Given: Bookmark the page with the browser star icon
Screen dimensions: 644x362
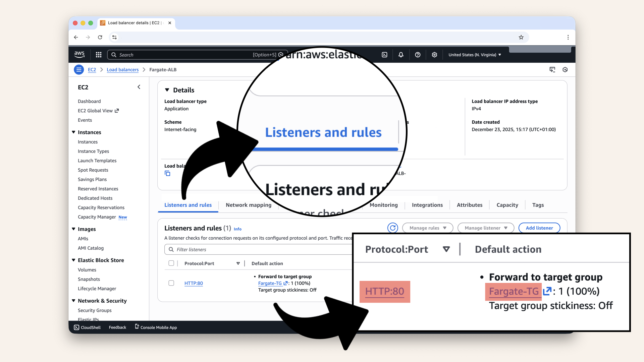Looking at the screenshot, I should 521,37.
